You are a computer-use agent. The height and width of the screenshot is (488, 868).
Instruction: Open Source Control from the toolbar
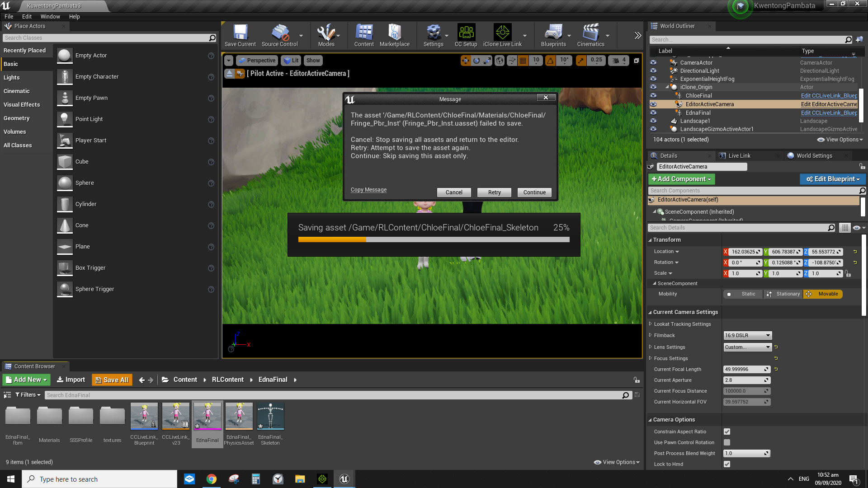280,35
